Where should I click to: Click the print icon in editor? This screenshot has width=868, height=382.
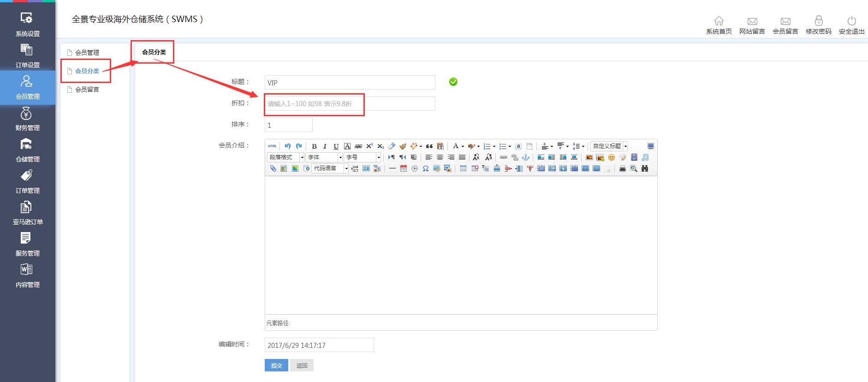tap(622, 168)
